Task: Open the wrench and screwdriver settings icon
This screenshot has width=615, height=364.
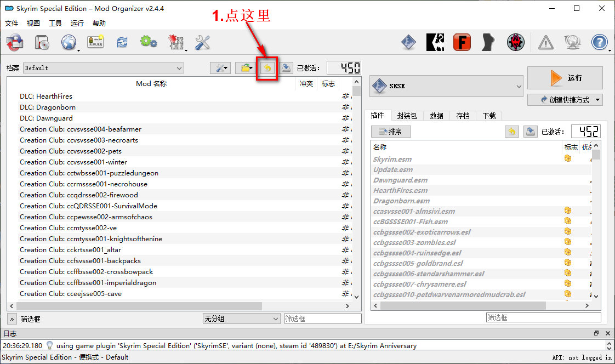Action: coord(202,42)
